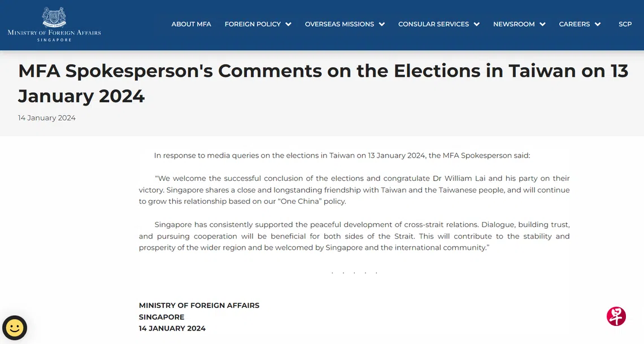644x344 pixels.
Task: Open the ABOUT MFA page
Action: (x=192, y=24)
